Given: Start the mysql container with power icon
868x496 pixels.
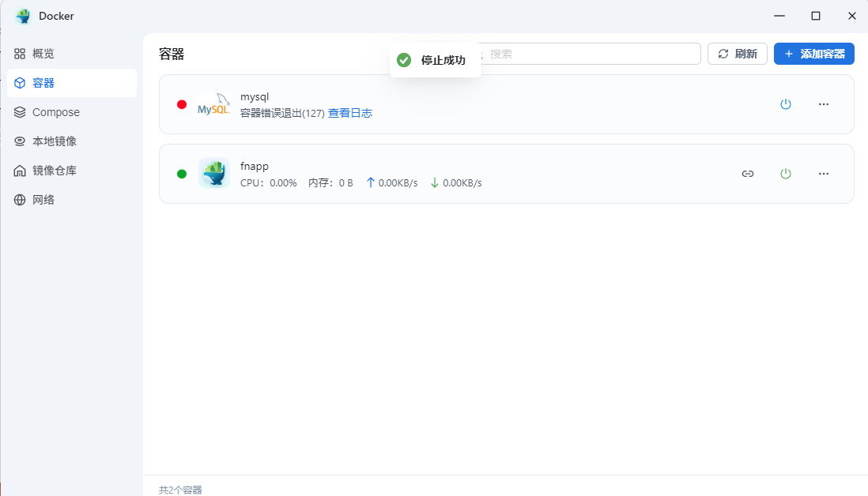Looking at the screenshot, I should coord(786,104).
